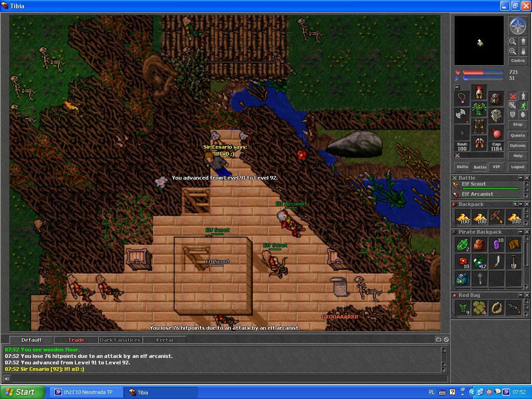The height and width of the screenshot is (399, 532).
Task: Minimize the Pirate Backpack panel
Action: tap(520, 232)
